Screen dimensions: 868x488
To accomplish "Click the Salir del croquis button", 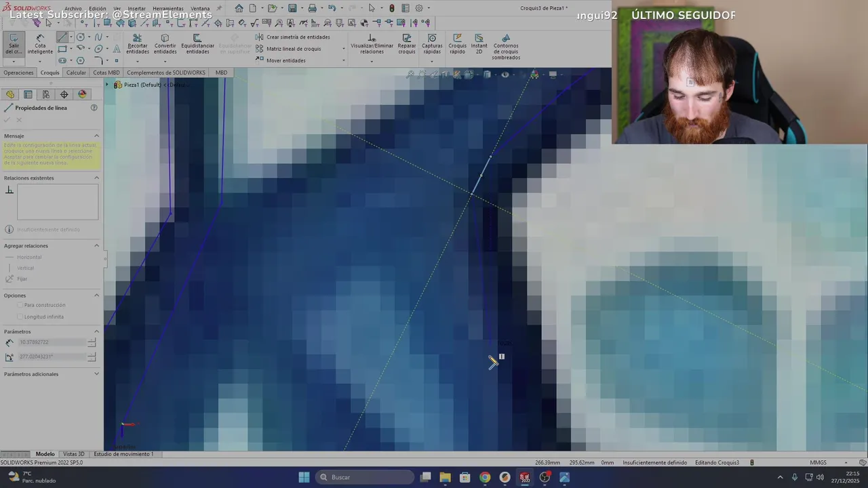I will point(14,44).
